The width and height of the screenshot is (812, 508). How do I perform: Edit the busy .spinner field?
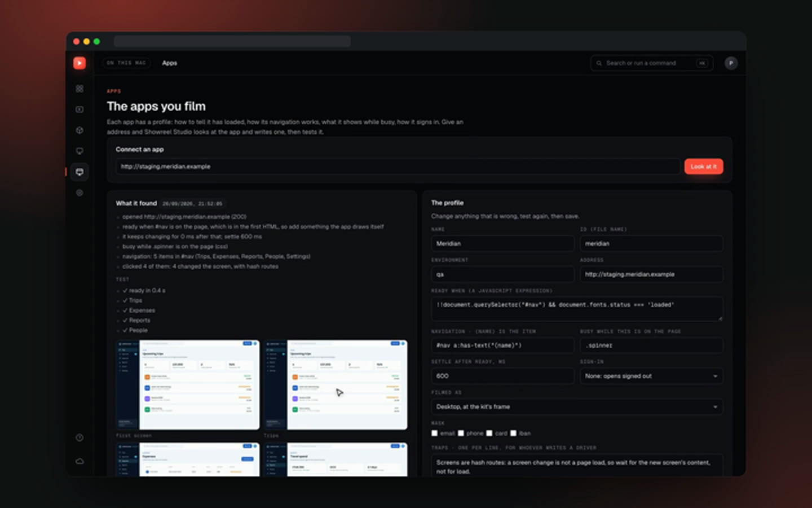[651, 345]
